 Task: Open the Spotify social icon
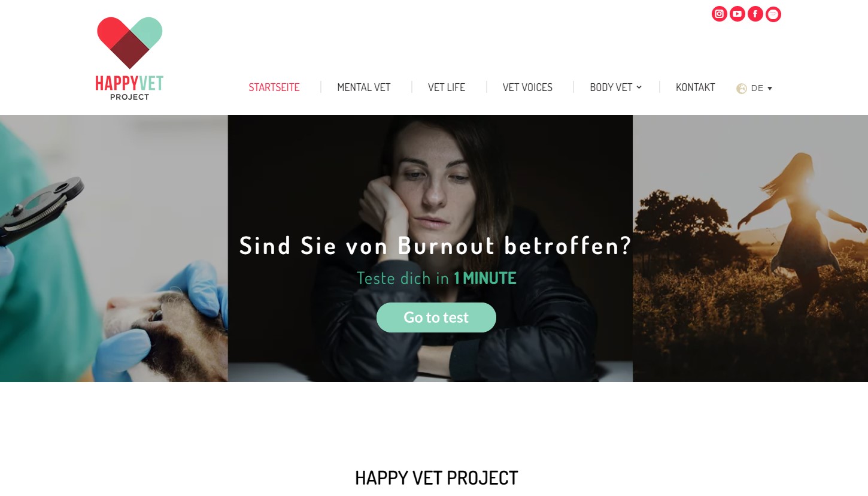[x=773, y=14]
